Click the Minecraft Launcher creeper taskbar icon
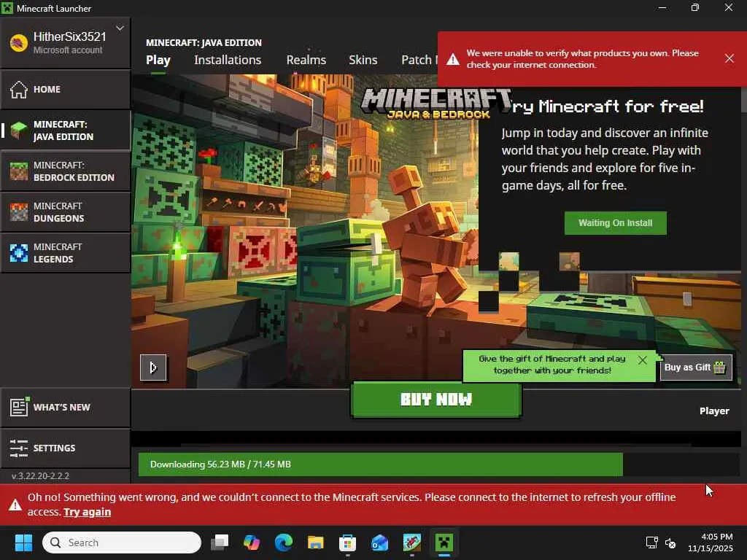 [444, 542]
